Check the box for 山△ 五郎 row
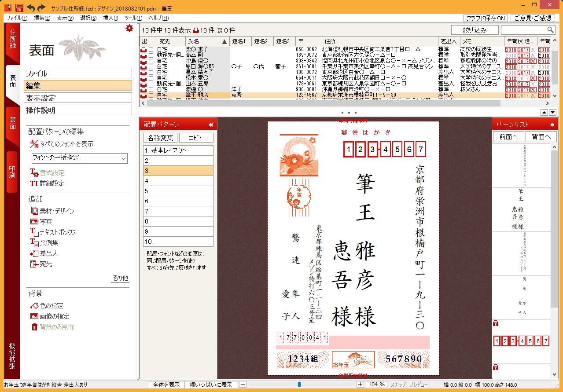The height and width of the screenshot is (392, 563). click(x=151, y=84)
